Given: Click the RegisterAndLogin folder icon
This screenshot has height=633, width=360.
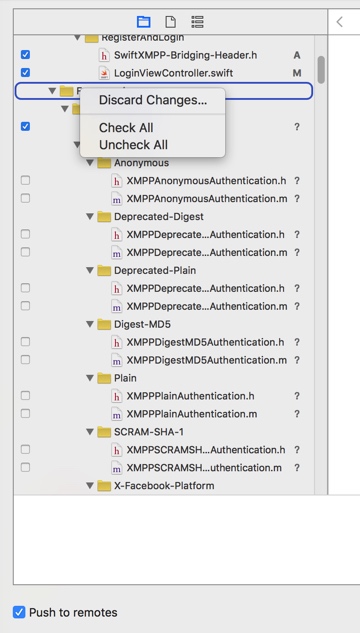Looking at the screenshot, I should [x=92, y=38].
